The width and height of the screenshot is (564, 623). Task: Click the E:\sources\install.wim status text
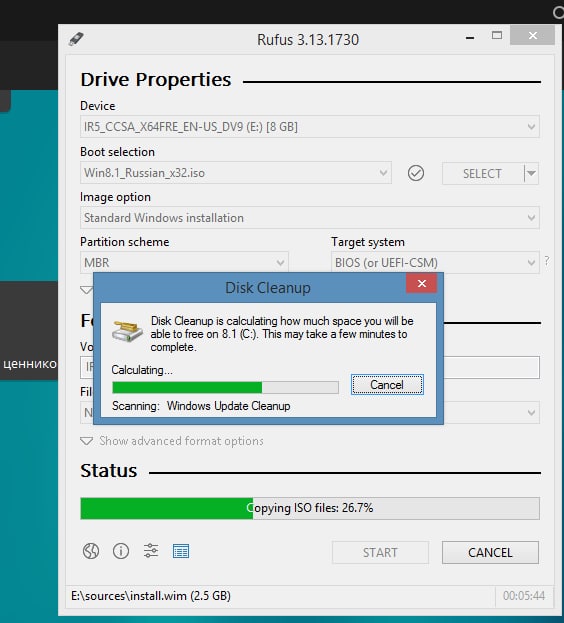(x=151, y=596)
